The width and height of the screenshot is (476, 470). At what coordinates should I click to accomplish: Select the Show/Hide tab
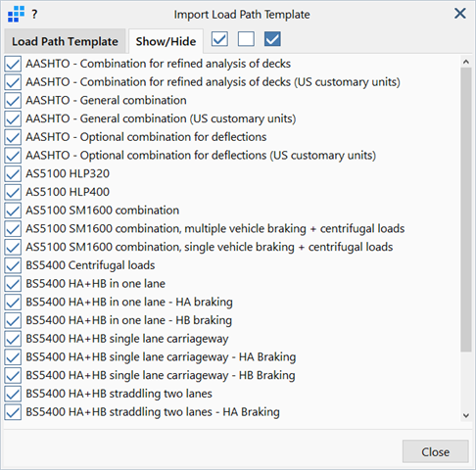[166, 41]
